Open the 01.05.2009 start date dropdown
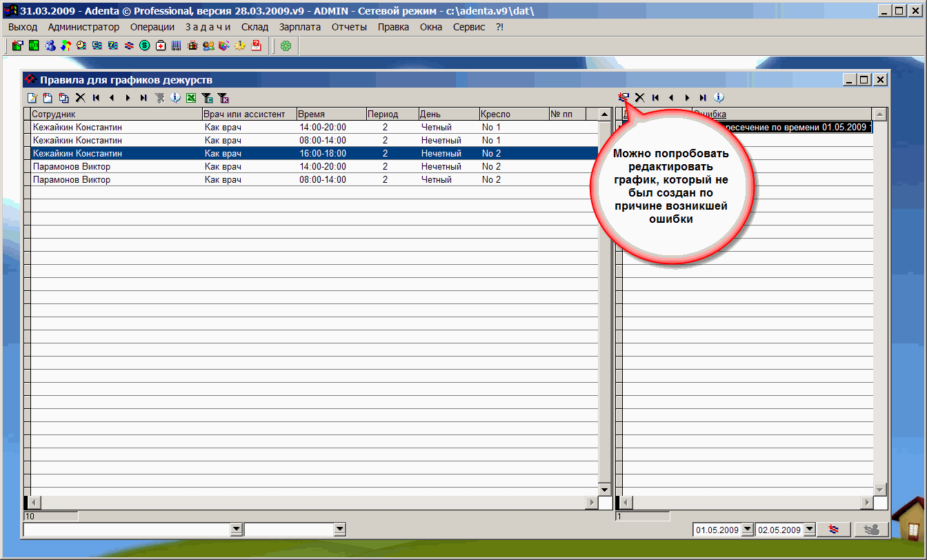Image resolution: width=927 pixels, height=560 pixels. tap(747, 530)
